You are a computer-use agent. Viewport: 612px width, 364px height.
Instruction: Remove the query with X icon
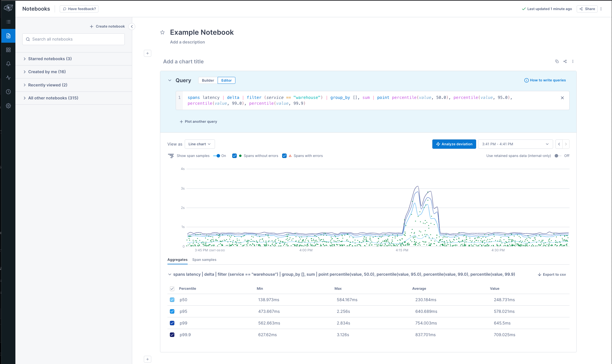(x=562, y=98)
